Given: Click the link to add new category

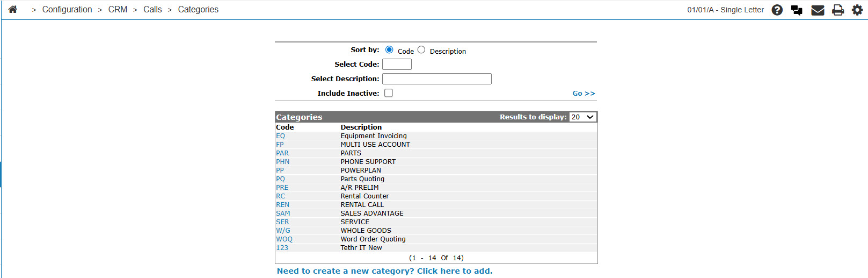Looking at the screenshot, I should [384, 270].
